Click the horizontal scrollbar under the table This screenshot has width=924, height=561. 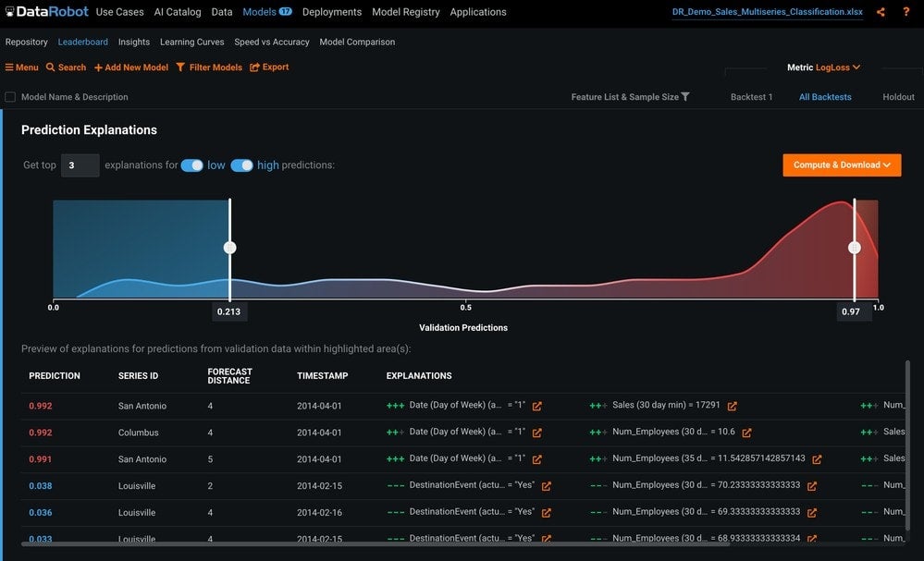point(376,544)
